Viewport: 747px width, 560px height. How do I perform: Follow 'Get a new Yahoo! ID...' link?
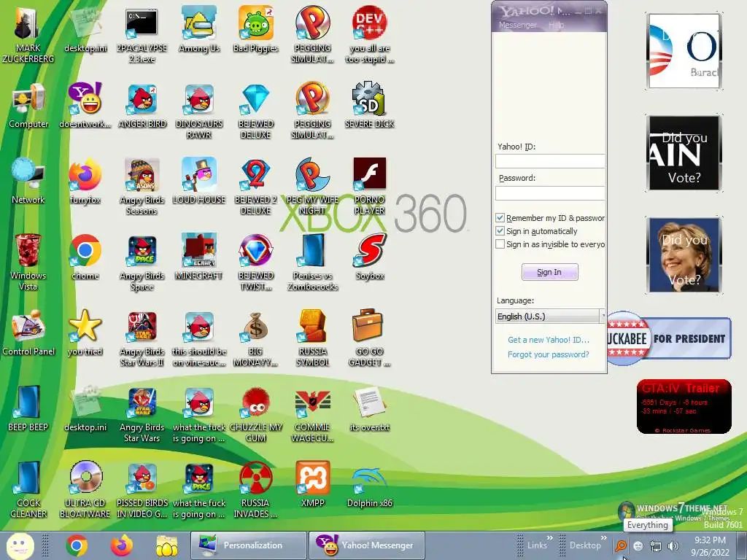(549, 340)
